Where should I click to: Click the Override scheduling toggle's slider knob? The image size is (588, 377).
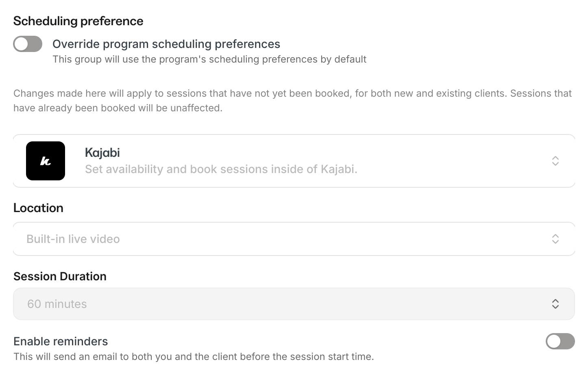tap(20, 44)
